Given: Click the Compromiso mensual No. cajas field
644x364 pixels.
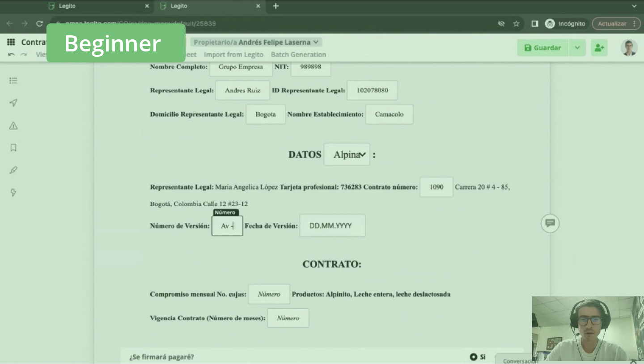Looking at the screenshot, I should coord(269,294).
